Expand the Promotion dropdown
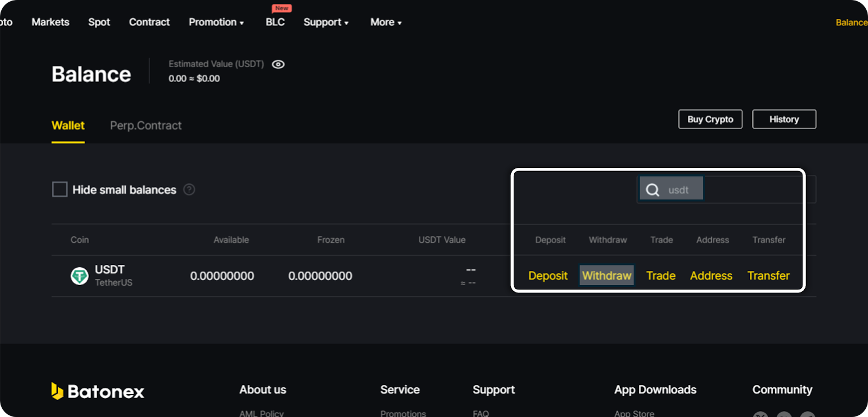 tap(216, 22)
